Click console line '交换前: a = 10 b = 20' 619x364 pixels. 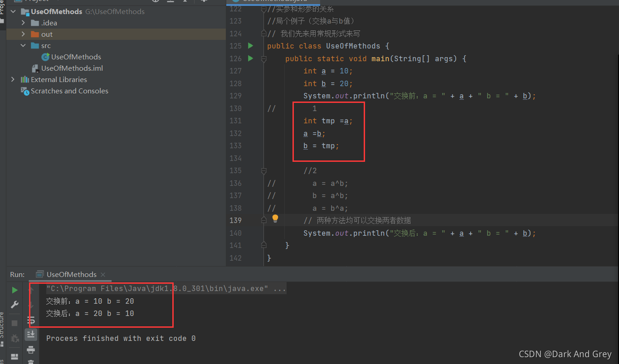coord(90,301)
